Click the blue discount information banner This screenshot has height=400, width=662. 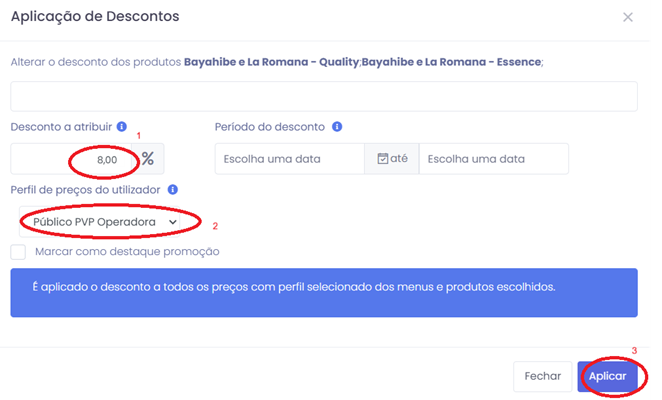pyautogui.click(x=324, y=292)
